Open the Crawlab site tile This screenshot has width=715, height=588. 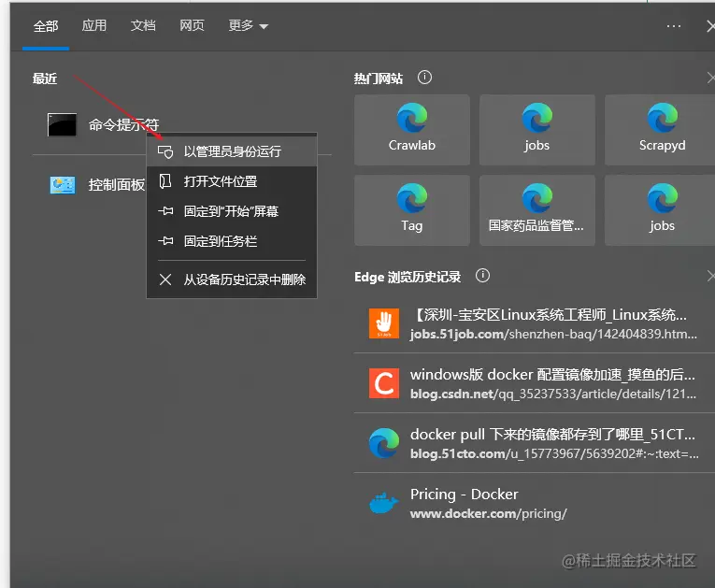tap(412, 130)
